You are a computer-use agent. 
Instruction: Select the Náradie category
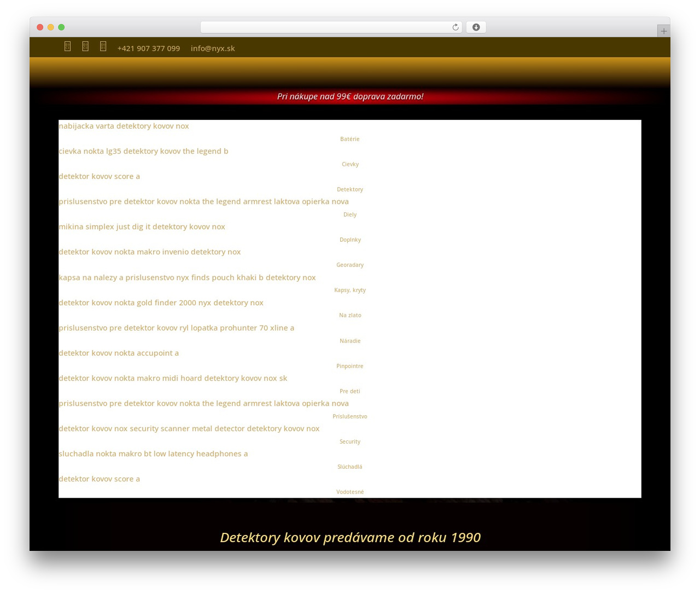click(350, 341)
